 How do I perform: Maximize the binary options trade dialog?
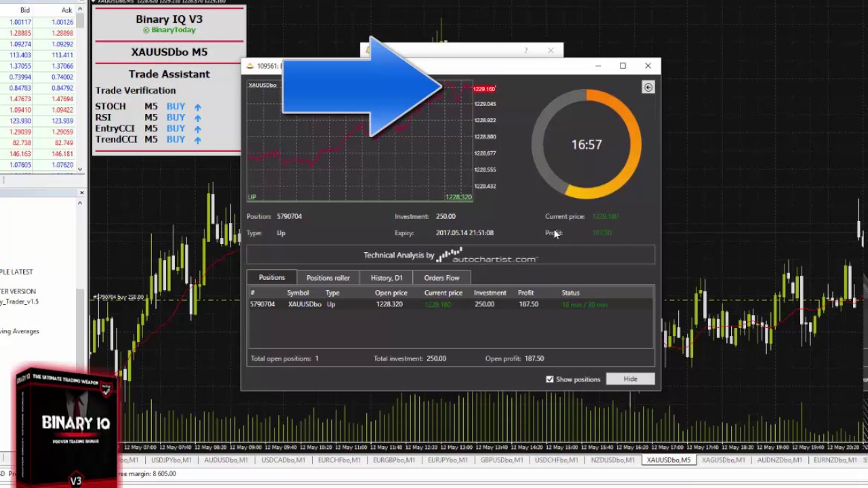click(623, 66)
